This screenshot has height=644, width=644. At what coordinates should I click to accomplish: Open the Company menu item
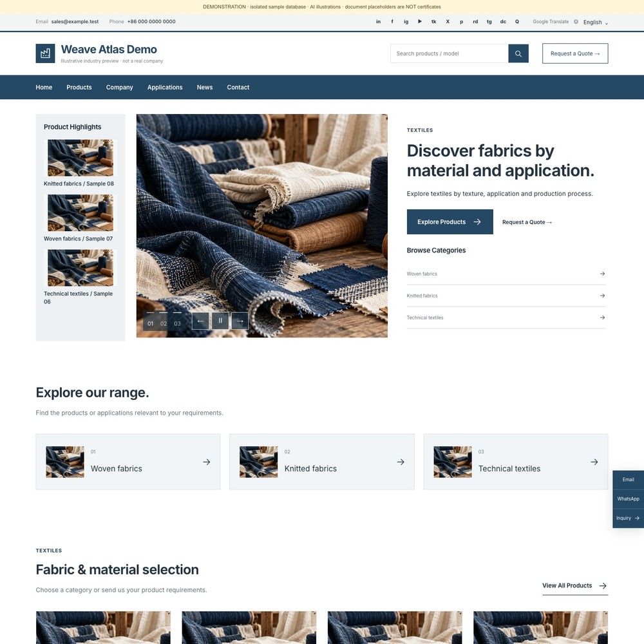tap(120, 88)
